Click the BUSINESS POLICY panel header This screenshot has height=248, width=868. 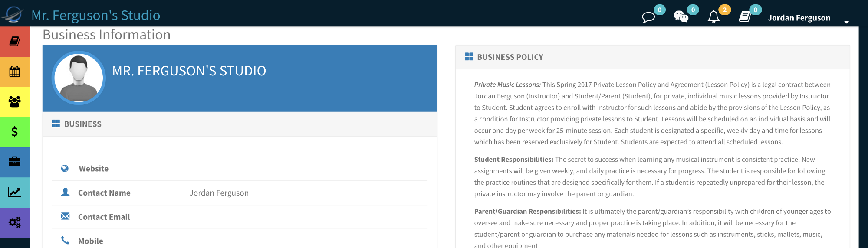tap(652, 57)
